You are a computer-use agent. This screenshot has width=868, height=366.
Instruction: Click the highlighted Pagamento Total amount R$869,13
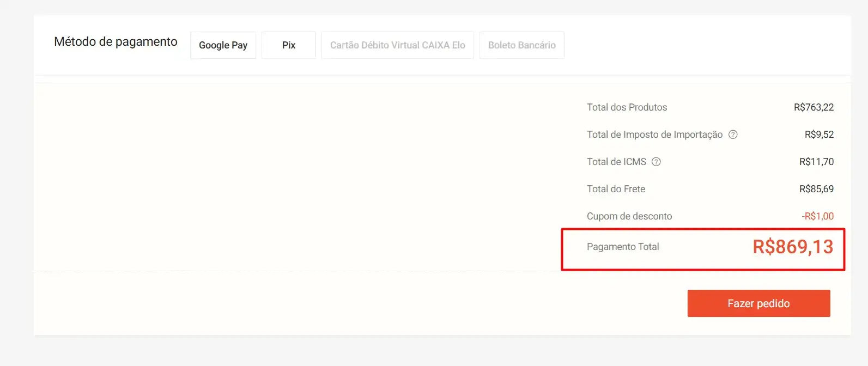click(x=792, y=247)
